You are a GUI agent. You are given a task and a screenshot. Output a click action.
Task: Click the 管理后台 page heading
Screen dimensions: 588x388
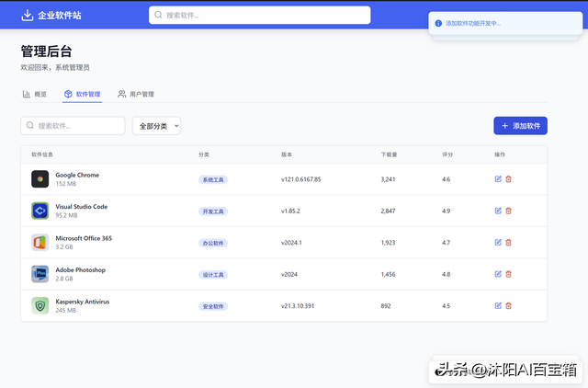46,51
